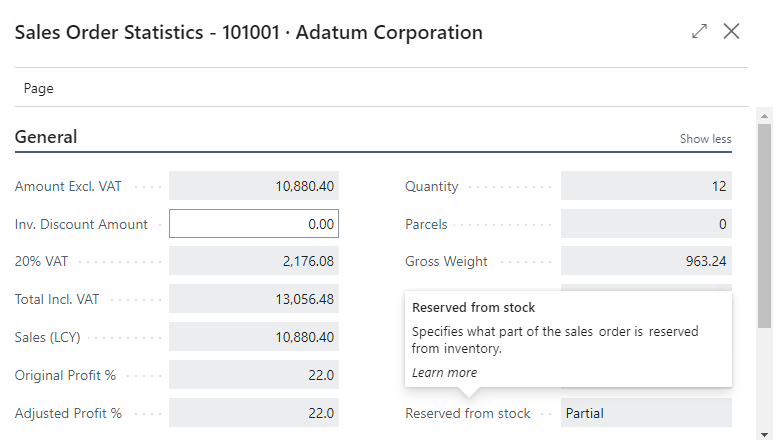The image size is (780, 440).
Task: Select the Quantity value field
Action: pyautogui.click(x=646, y=186)
